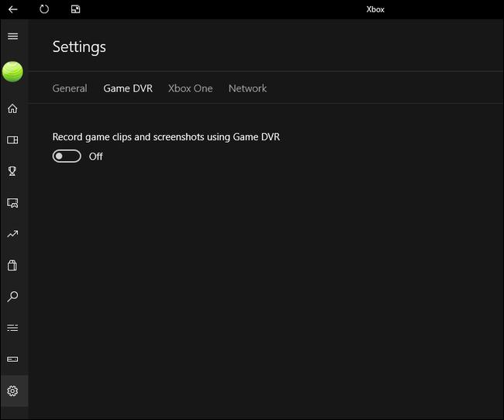
Task: Open the green profile avatar
Action: (12, 71)
